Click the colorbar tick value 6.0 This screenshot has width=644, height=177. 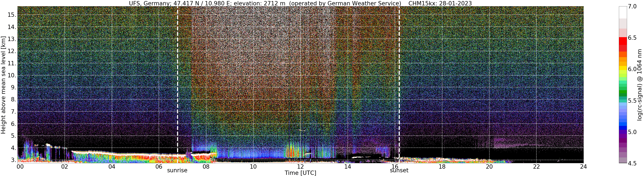(x=632, y=69)
